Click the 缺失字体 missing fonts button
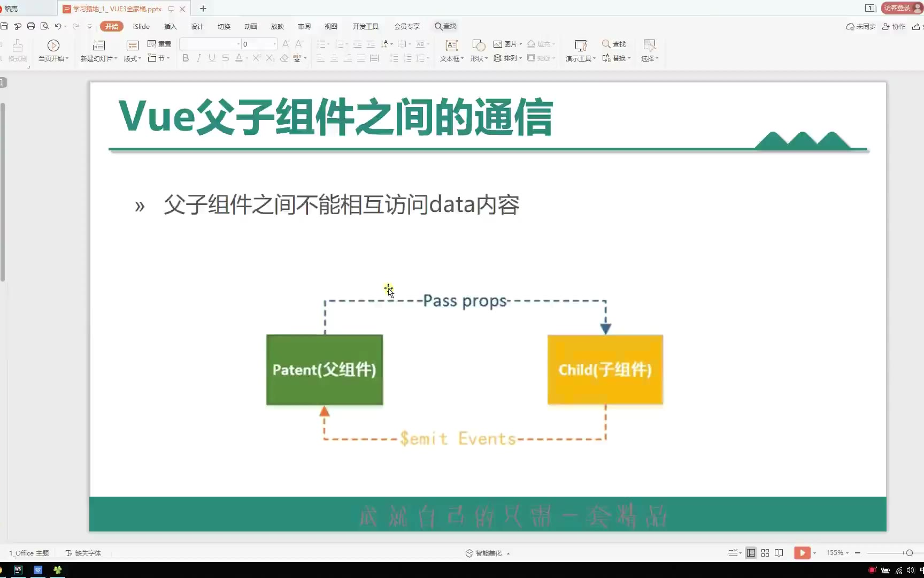Screen dimensions: 924x578 (83, 553)
